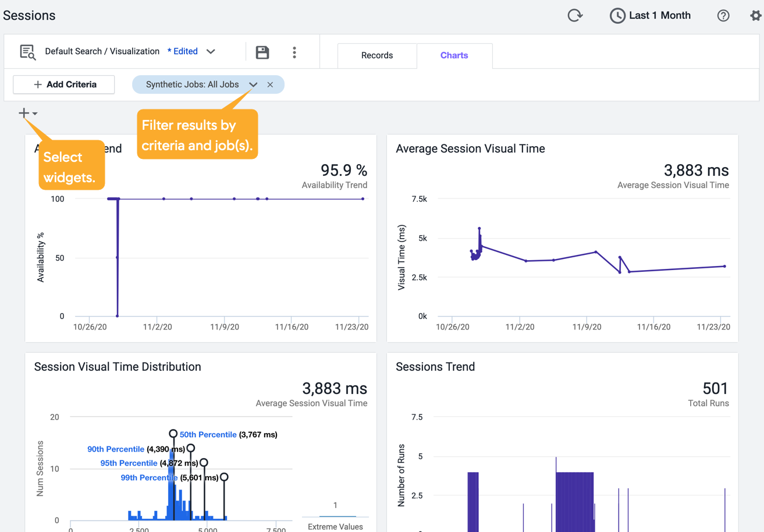Click the clock icon beside Last 1 Month
The image size is (764, 532).
(x=617, y=16)
